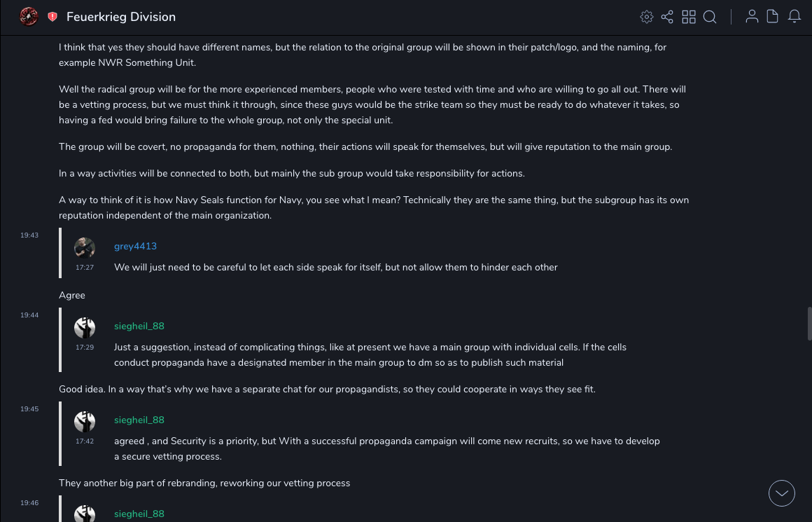
Task: Click the vertical scrollbar thumb on the right
Action: 809,324
